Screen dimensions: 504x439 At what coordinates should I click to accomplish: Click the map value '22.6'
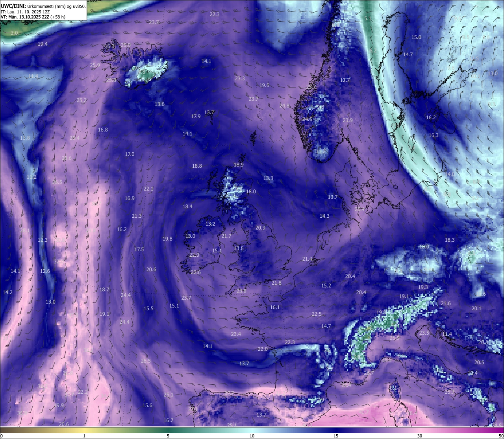pos(196,272)
